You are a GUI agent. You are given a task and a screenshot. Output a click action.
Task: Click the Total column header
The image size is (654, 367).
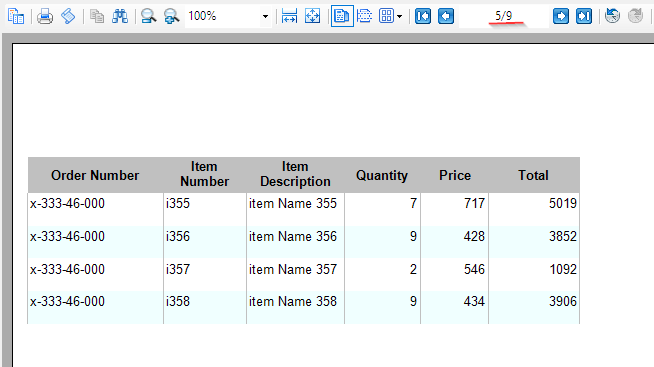533,175
